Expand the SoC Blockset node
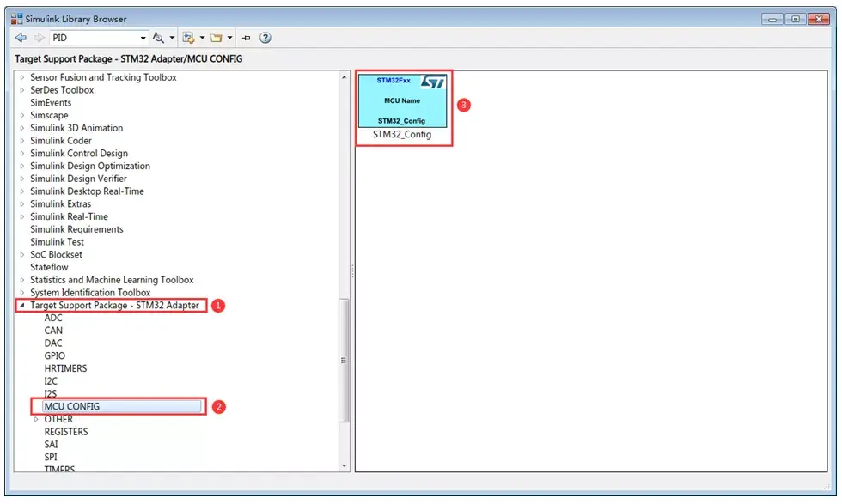The image size is (842, 504). click(x=22, y=254)
